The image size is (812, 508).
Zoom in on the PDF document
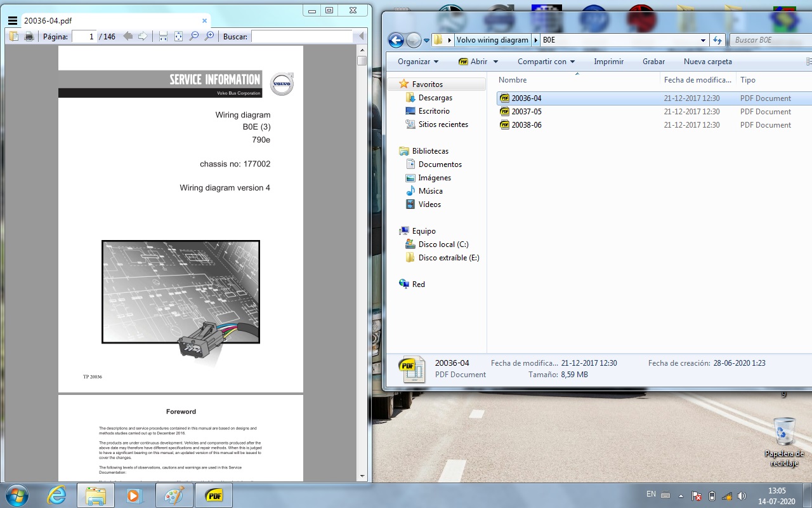(x=209, y=37)
